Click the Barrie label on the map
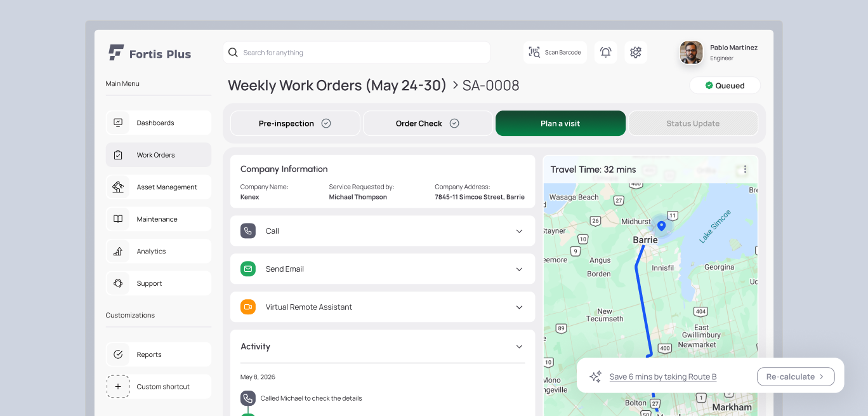 coord(645,240)
